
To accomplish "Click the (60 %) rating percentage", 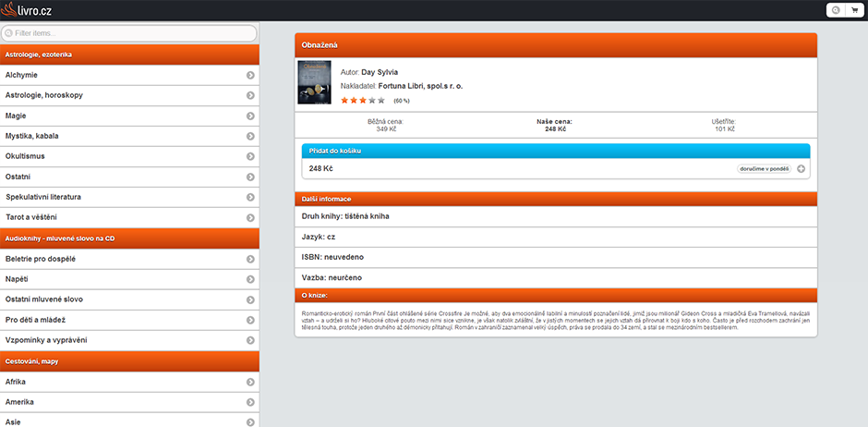I will (402, 102).
